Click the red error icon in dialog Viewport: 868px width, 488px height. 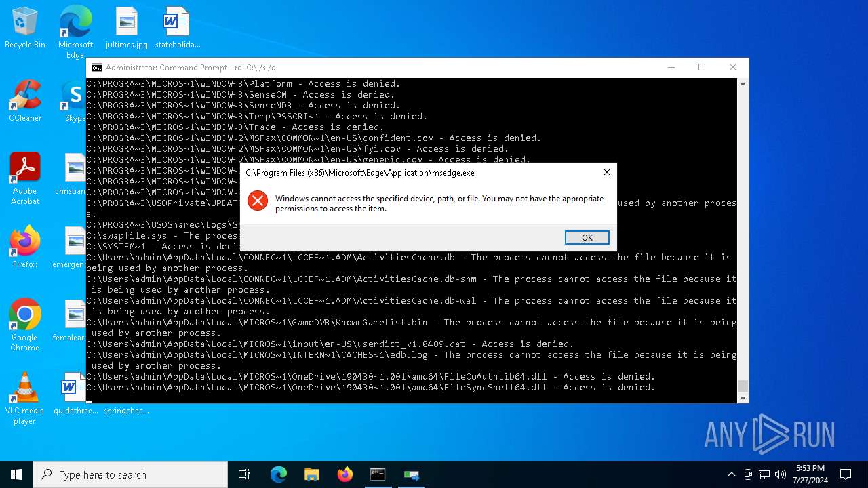(258, 201)
